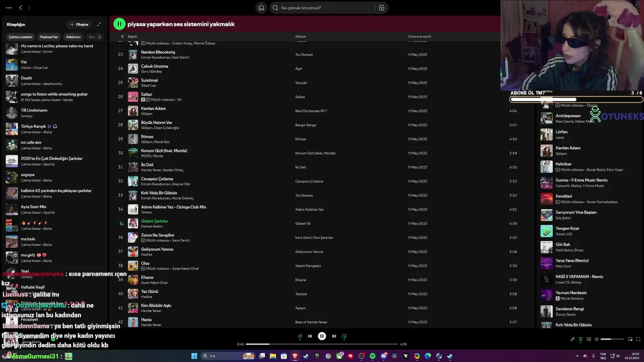Open connect to a device icon
The width and height of the screenshot is (644, 362).
point(589,339)
